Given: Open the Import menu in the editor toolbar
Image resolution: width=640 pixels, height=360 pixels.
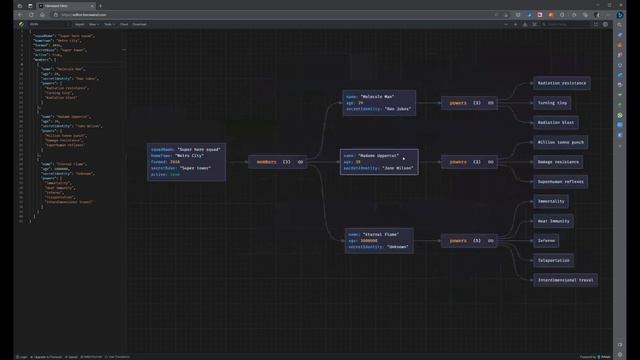Looking at the screenshot, I should (79, 24).
